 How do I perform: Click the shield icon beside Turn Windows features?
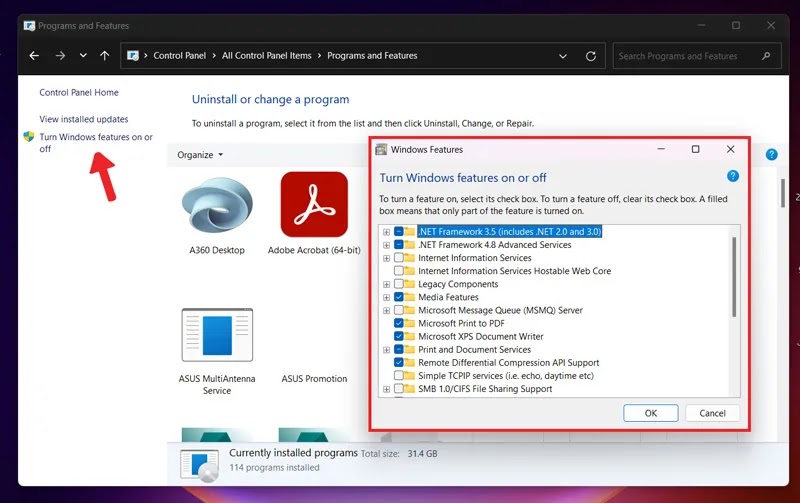coord(29,137)
